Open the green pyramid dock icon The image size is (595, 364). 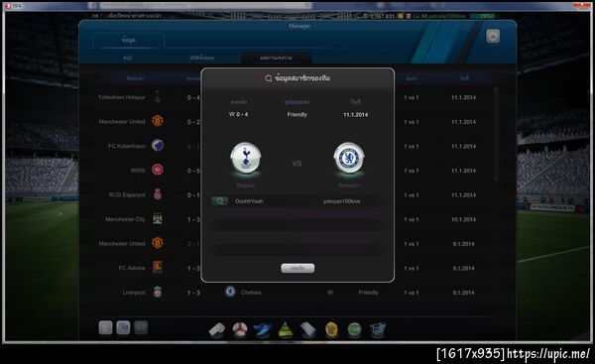(286, 329)
